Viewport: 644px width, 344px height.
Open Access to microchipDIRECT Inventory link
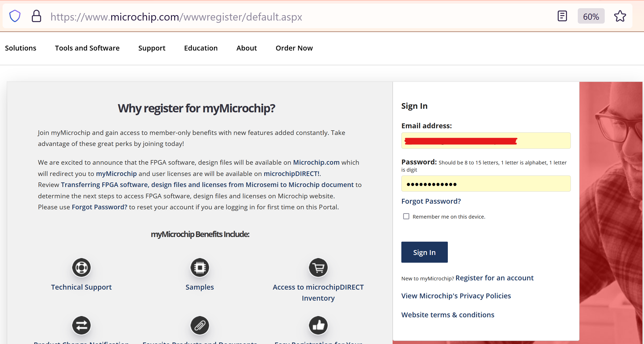click(x=318, y=293)
